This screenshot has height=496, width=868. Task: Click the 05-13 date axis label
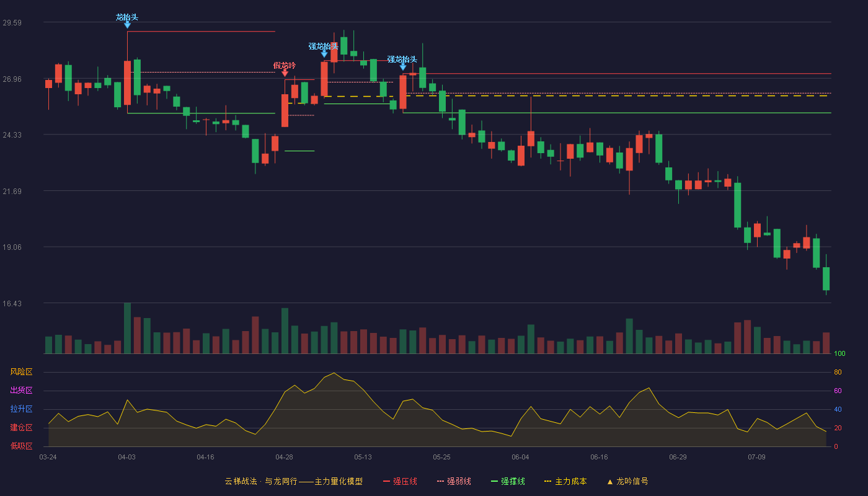coord(363,457)
